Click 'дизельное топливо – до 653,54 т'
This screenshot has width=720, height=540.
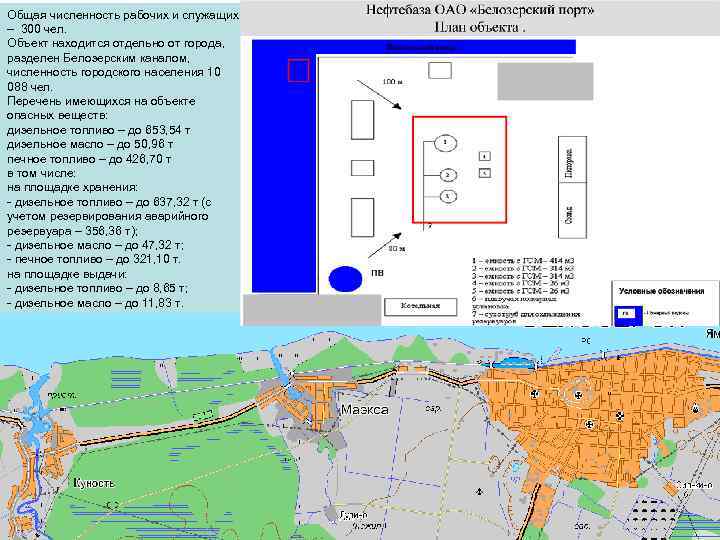[x=98, y=130]
